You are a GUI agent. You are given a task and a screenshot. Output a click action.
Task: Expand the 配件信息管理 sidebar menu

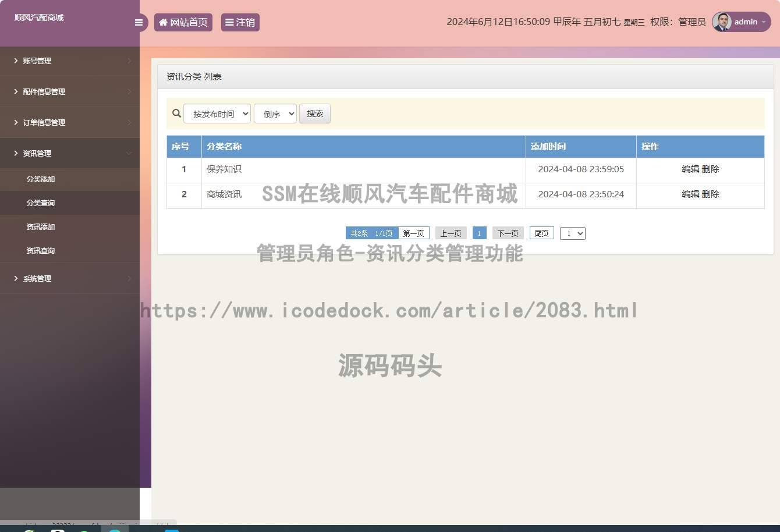coord(70,91)
